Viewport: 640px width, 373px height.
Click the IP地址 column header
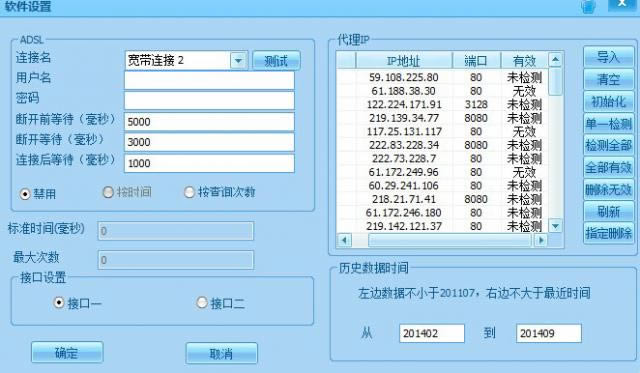[x=404, y=61]
